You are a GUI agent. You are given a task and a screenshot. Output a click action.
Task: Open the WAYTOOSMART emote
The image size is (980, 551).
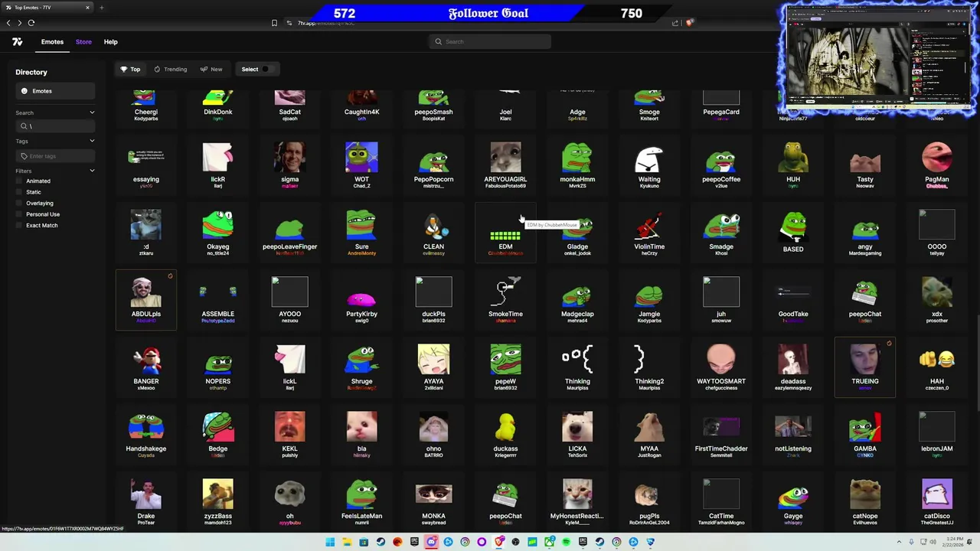[x=721, y=367]
